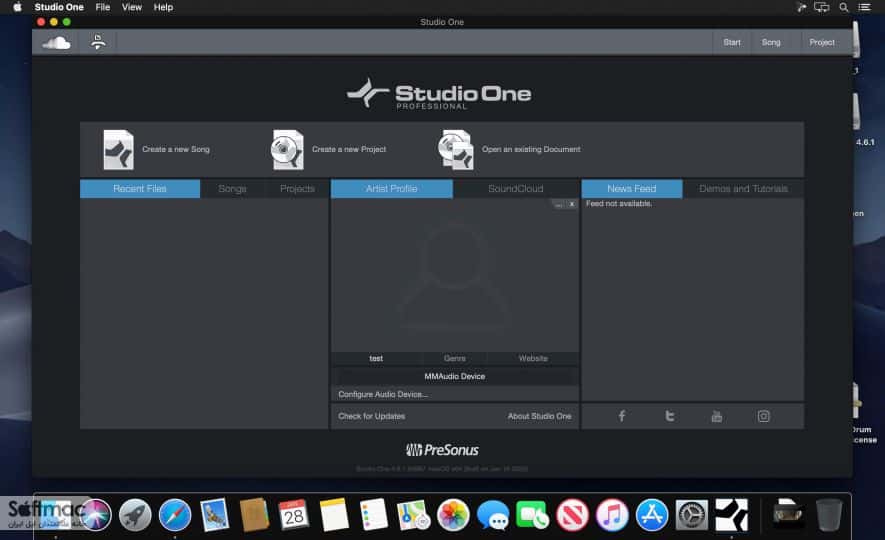
Task: Click the Create a new Song document icon
Action: click(x=119, y=150)
